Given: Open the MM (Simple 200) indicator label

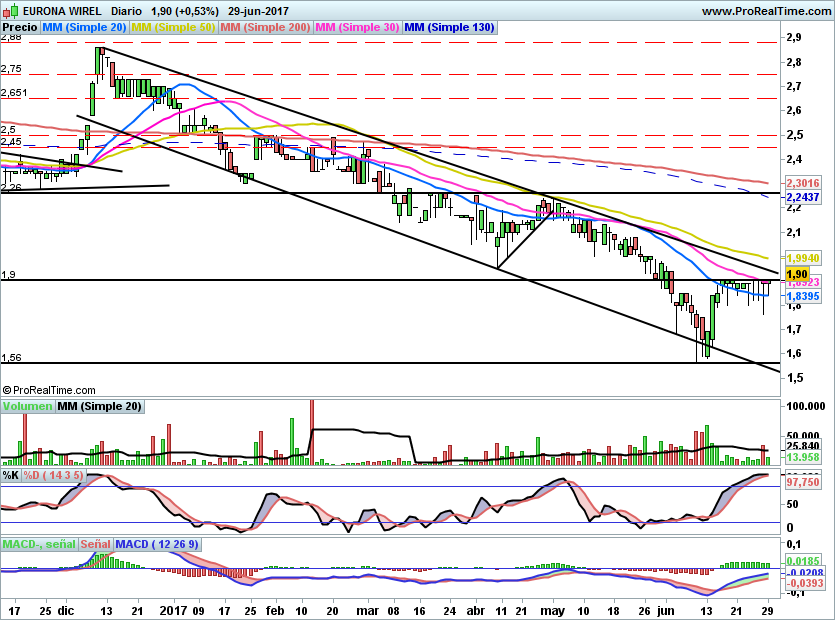Looking at the screenshot, I should point(265,28).
